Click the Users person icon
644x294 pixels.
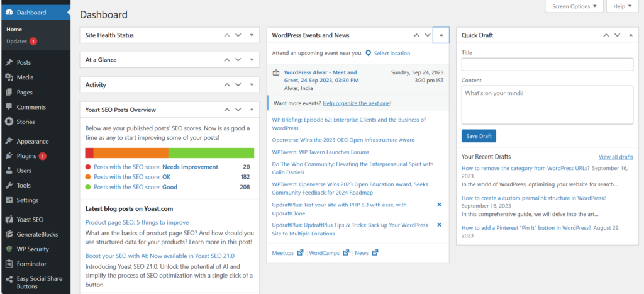[x=9, y=171]
